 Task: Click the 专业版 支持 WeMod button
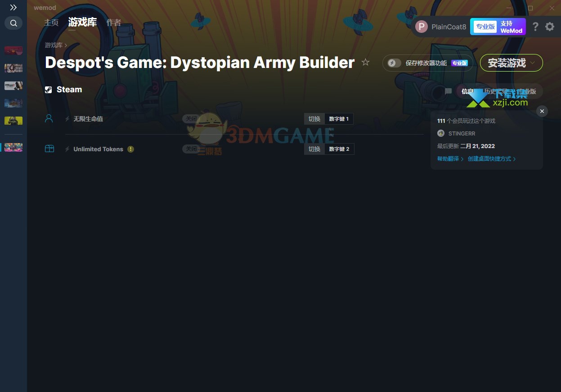click(x=498, y=27)
